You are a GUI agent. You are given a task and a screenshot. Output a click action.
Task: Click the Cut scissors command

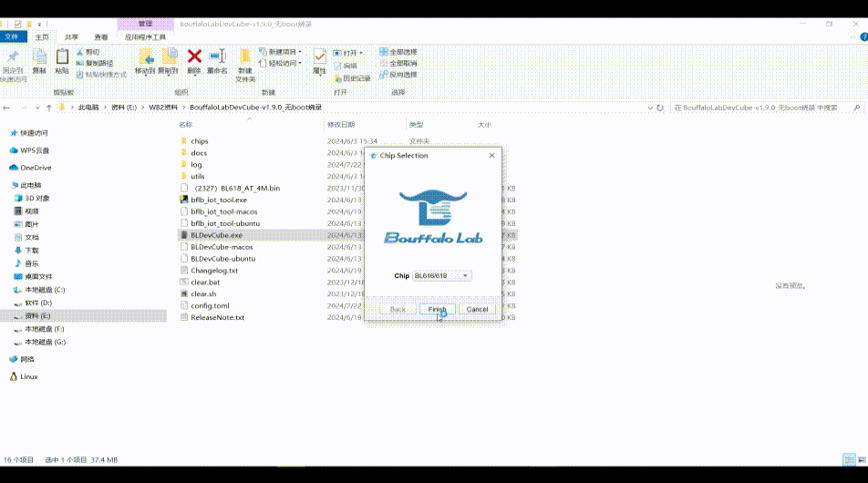coord(88,52)
